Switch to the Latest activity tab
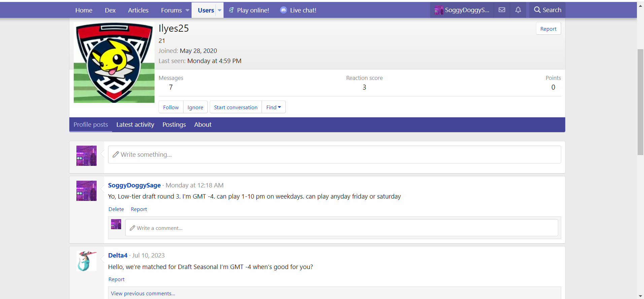Viewport: 644px width, 299px height. click(x=135, y=125)
